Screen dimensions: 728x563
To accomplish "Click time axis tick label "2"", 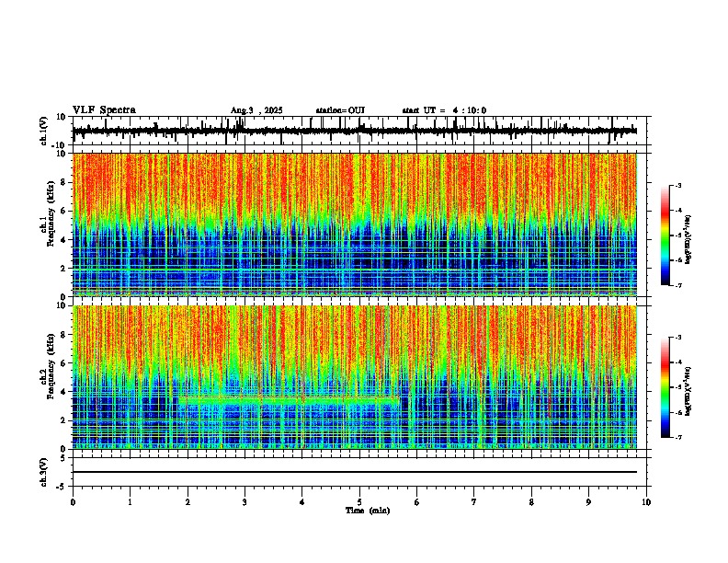I will tap(188, 502).
